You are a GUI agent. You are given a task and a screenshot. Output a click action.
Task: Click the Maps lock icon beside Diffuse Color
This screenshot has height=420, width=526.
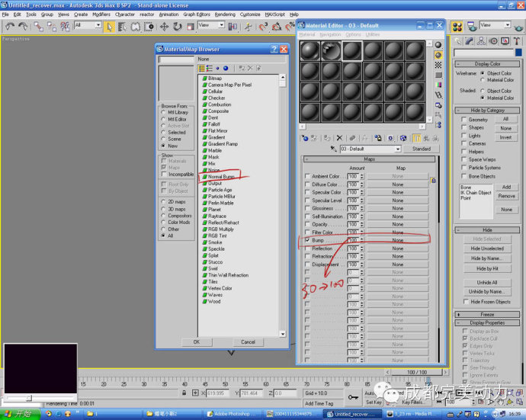coord(433,181)
